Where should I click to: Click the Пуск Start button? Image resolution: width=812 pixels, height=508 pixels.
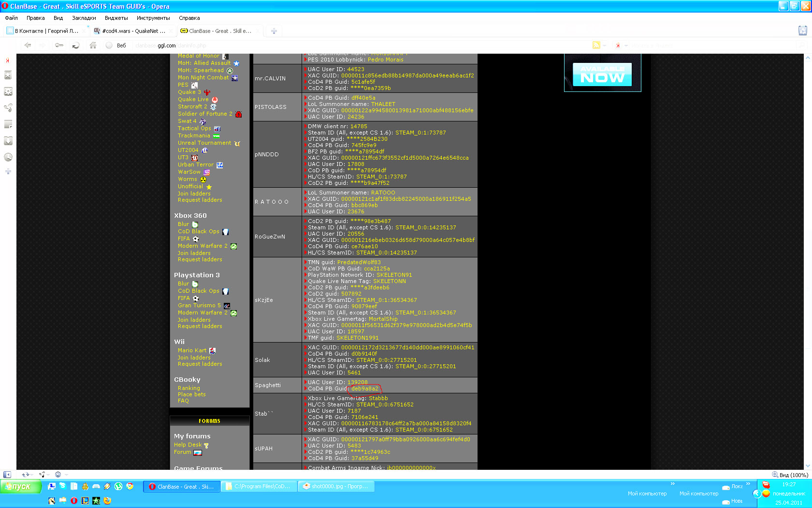tap(21, 487)
